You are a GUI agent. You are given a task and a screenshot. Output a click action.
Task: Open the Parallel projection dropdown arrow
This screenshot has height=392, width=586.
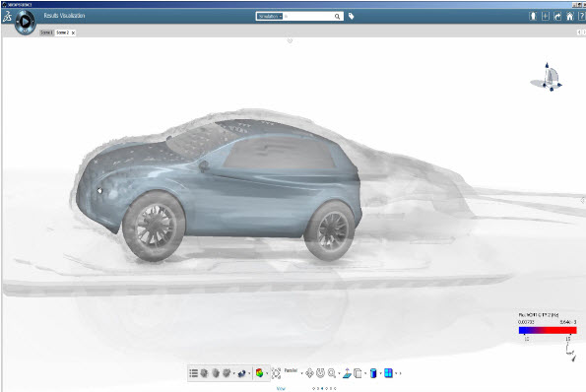pos(301,373)
